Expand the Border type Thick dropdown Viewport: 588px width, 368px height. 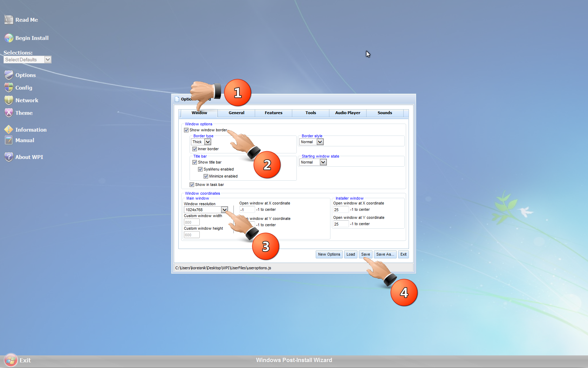201,142
